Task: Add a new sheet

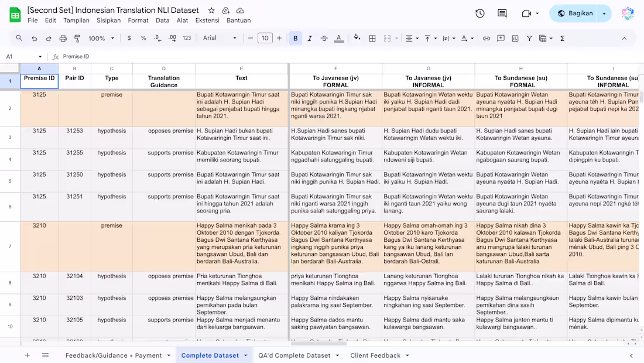Action: tap(28, 355)
